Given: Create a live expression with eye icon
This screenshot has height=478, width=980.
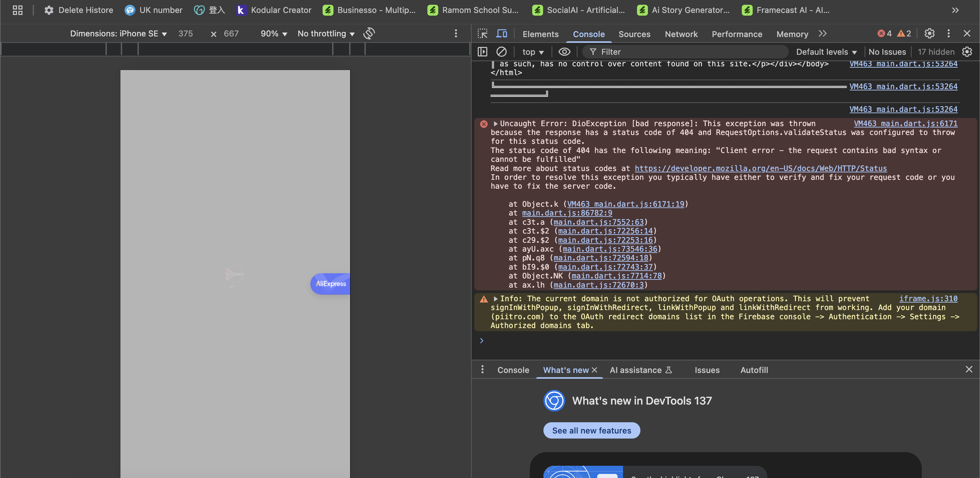Looking at the screenshot, I should click(564, 52).
